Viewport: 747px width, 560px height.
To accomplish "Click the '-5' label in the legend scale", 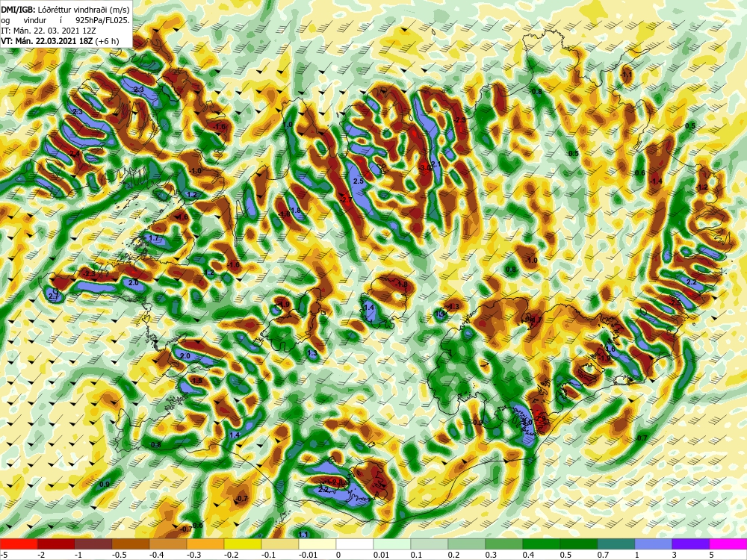I will pos(4,555).
